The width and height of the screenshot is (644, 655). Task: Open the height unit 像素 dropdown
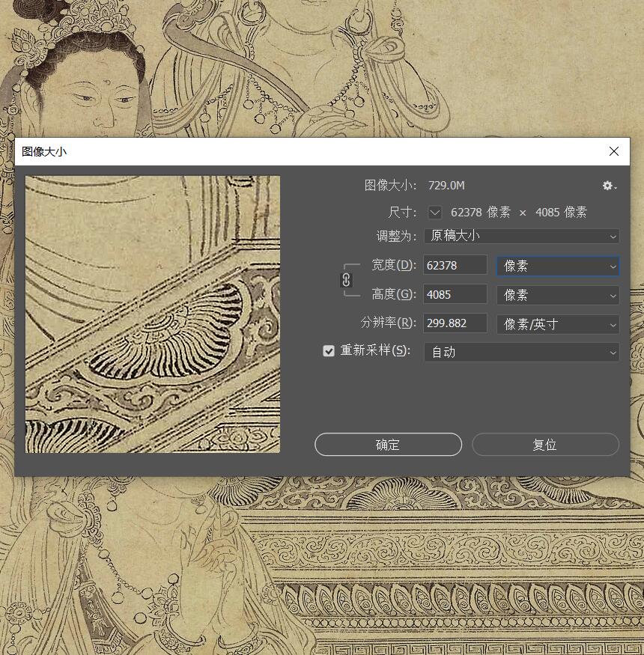[557, 296]
